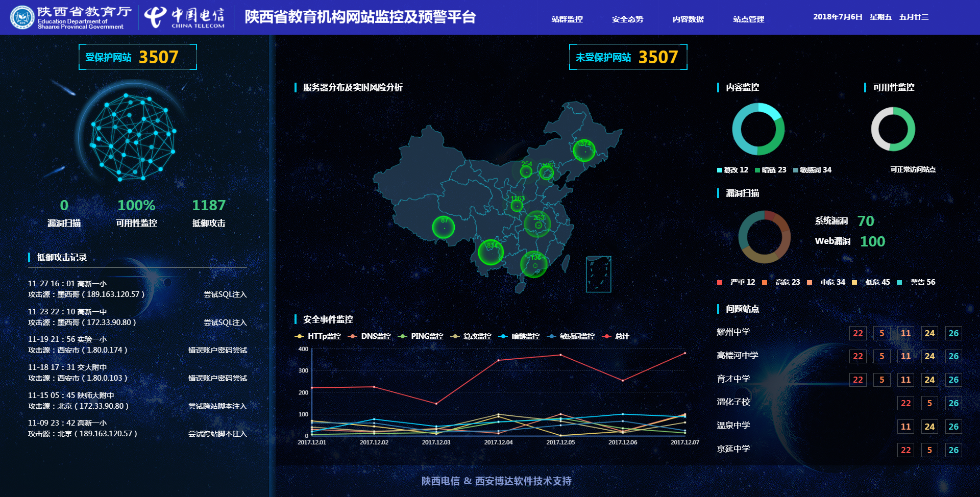Click the China Telecom logo
980x497 pixels.
[x=185, y=17]
